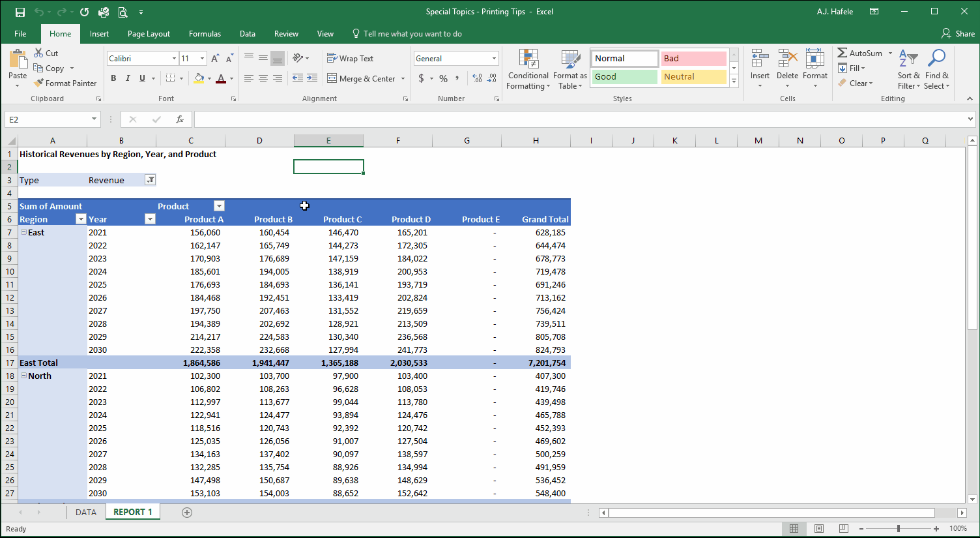Open the Region field filter dropdown
Image resolution: width=980 pixels, height=538 pixels.
(x=81, y=219)
